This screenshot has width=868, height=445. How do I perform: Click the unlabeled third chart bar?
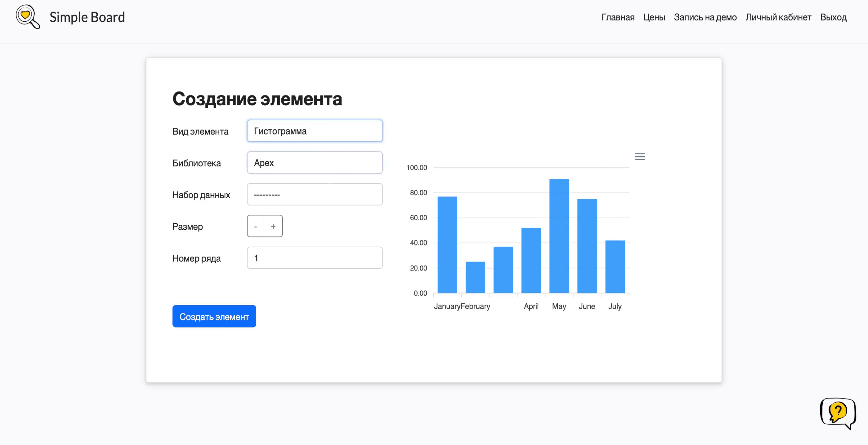[x=503, y=270]
